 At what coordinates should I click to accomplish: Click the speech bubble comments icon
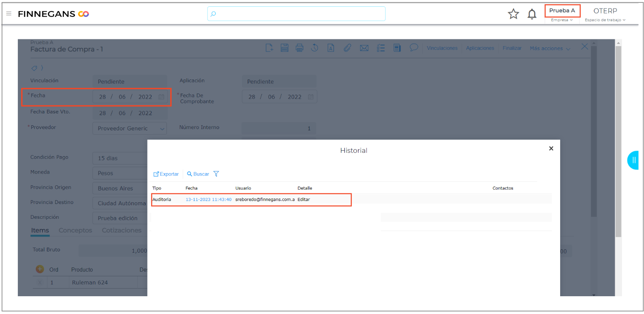coord(414,47)
